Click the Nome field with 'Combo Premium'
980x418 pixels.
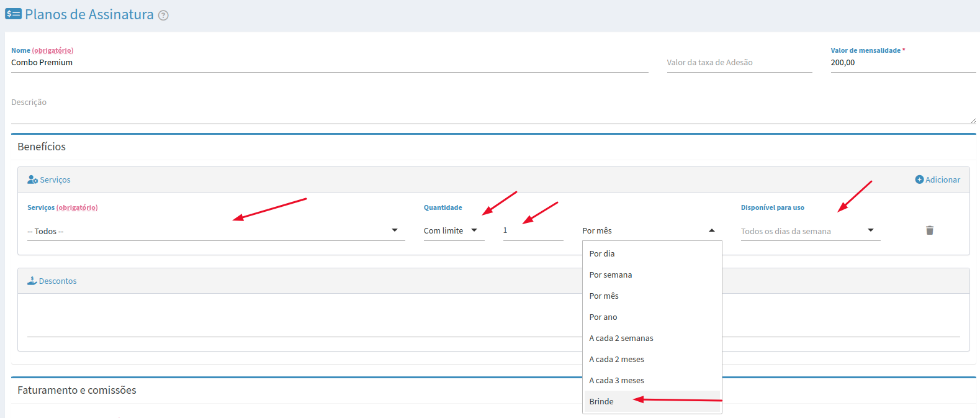(330, 63)
